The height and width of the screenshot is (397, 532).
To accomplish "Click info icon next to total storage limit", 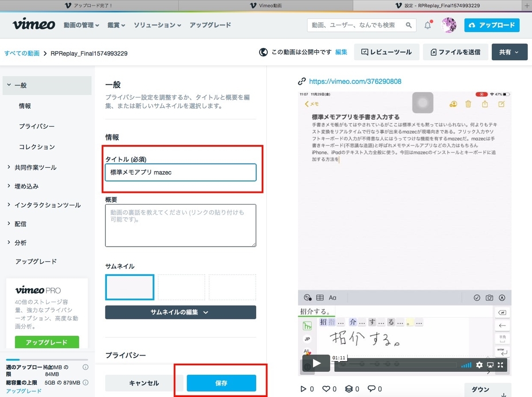I will [x=85, y=382].
